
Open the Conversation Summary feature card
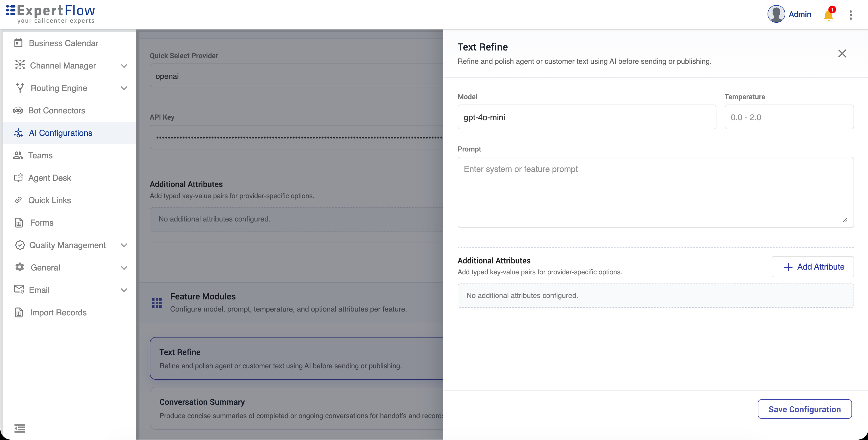click(296, 408)
